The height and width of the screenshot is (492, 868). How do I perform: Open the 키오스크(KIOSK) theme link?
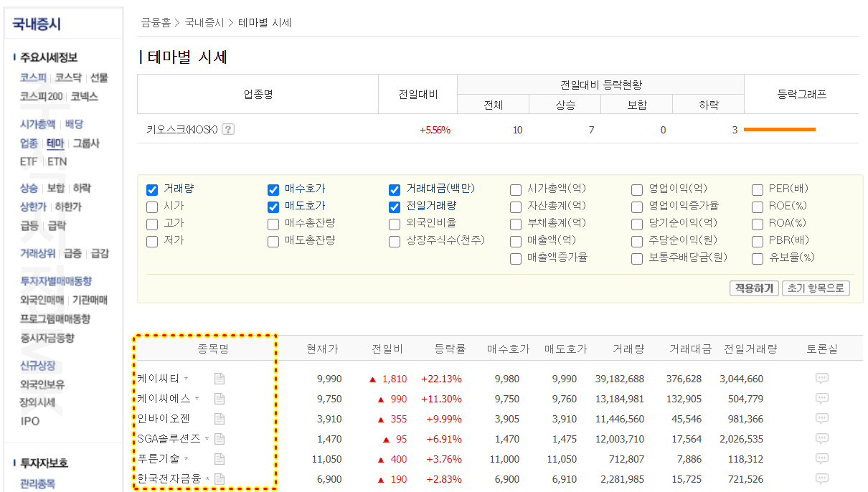click(x=182, y=130)
